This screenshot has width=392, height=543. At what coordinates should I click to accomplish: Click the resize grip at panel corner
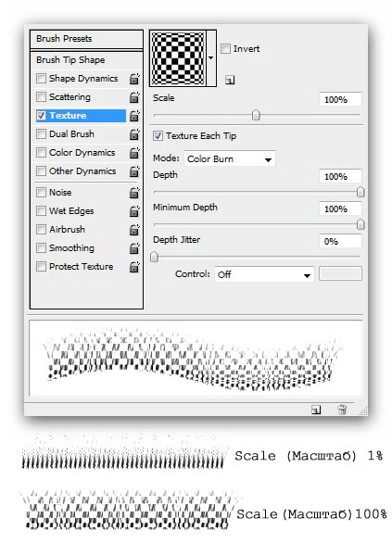[363, 411]
